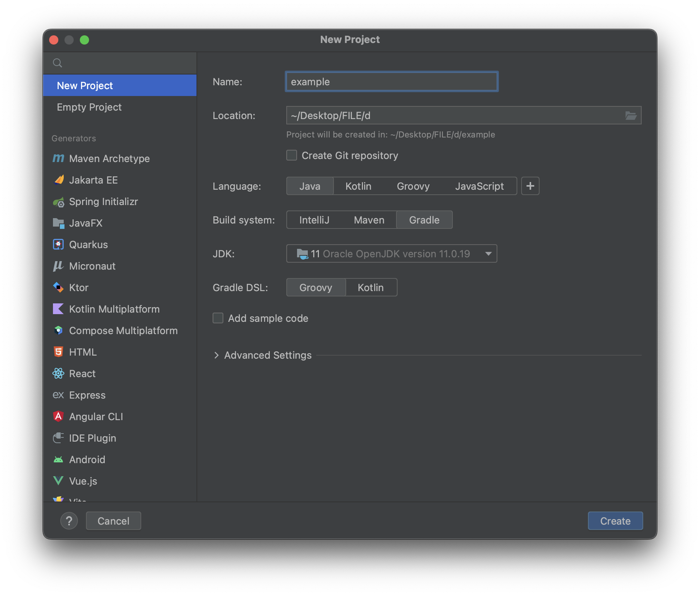Open the React generator
Image resolution: width=700 pixels, height=596 pixels.
(x=120, y=373)
